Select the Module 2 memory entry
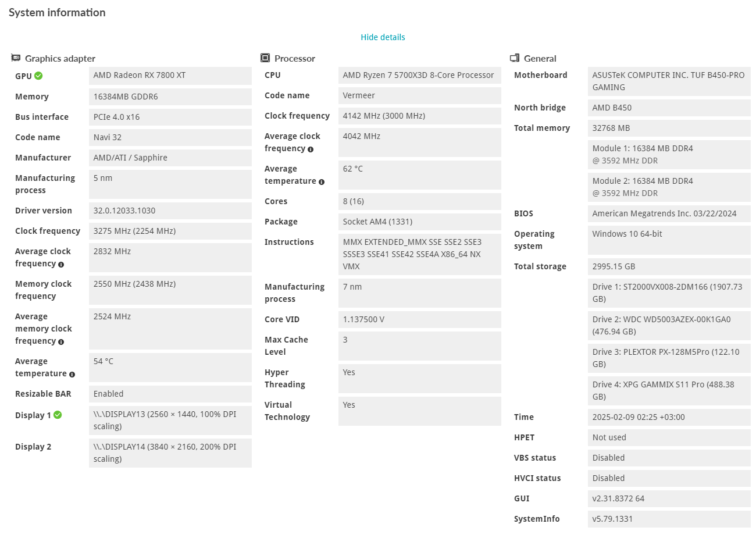The height and width of the screenshot is (538, 756). pos(669,187)
